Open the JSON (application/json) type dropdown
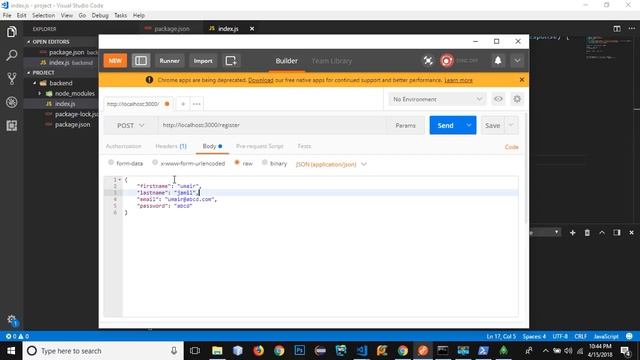 331,164
